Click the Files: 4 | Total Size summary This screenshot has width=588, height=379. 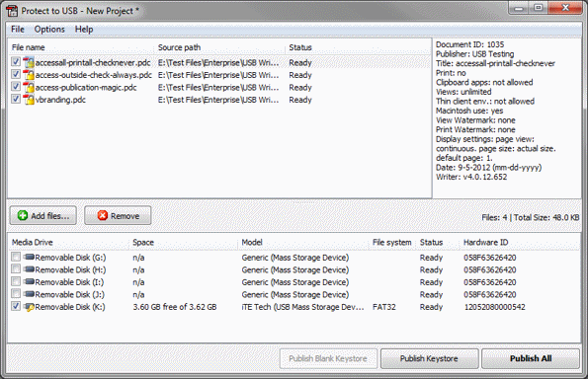pyautogui.click(x=531, y=217)
